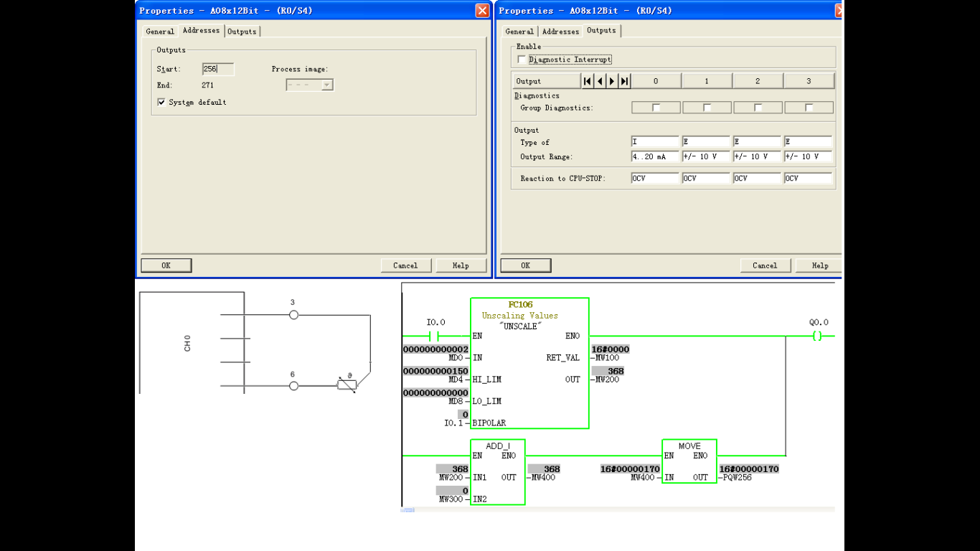Confirm with OK in right Properties window
This screenshot has width=980, height=551.
point(525,265)
